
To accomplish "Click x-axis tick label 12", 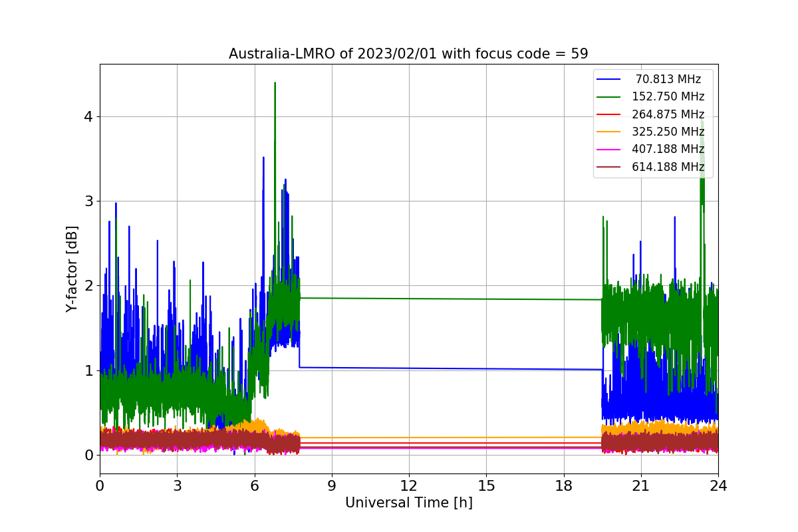I will (x=409, y=486).
